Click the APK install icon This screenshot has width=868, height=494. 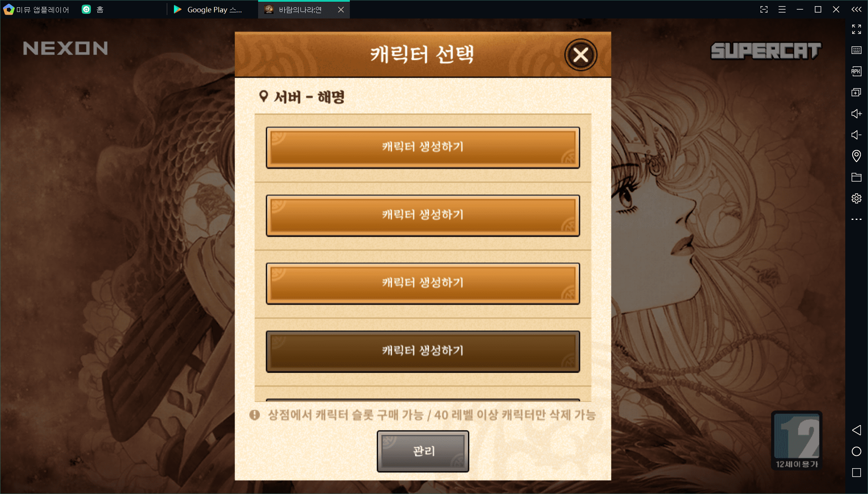pyautogui.click(x=856, y=72)
